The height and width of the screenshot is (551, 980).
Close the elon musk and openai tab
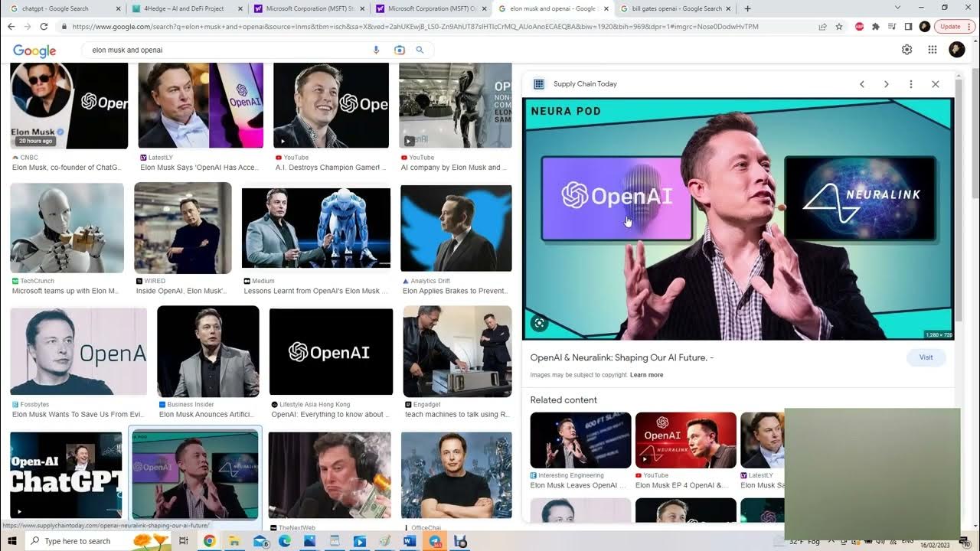click(x=606, y=8)
